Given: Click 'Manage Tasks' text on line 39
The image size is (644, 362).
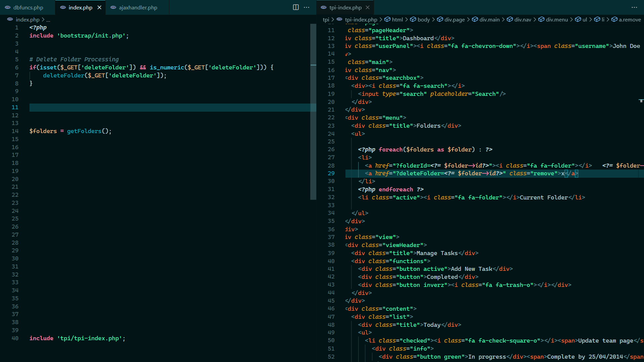Looking at the screenshot, I should pyautogui.click(x=437, y=253).
